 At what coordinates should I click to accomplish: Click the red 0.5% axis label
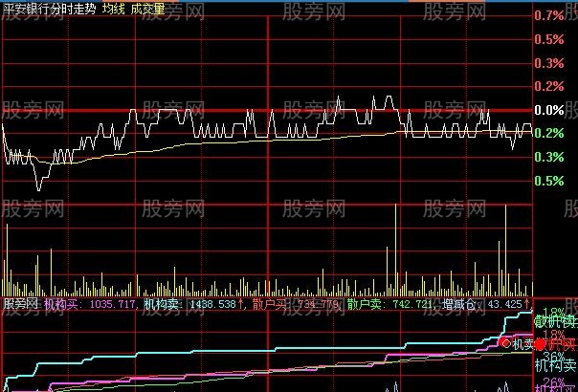(x=548, y=40)
